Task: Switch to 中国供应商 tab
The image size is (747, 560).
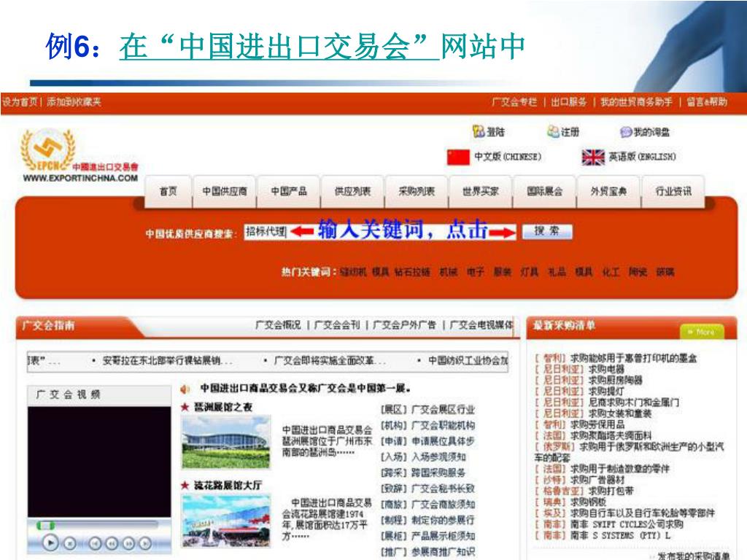Action: pyautogui.click(x=225, y=192)
